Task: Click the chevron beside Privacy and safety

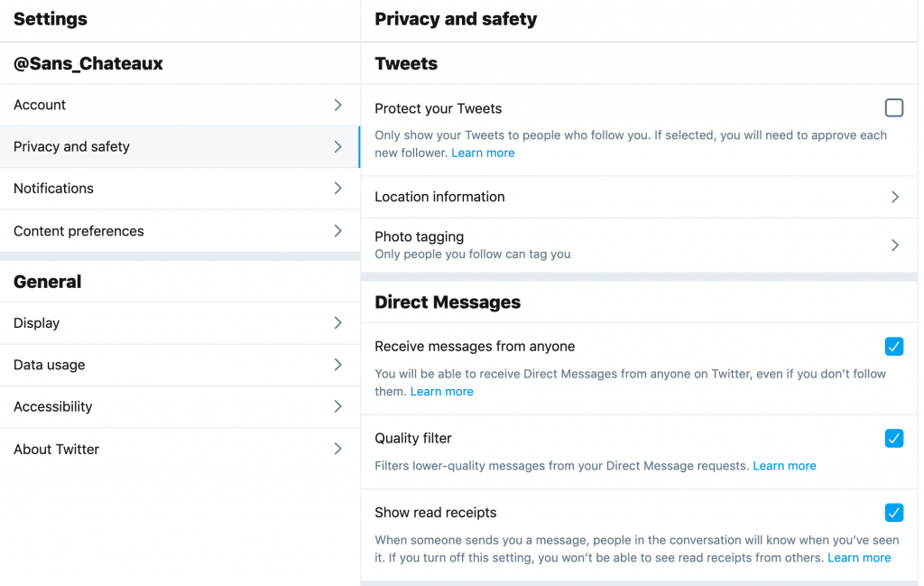Action: tap(337, 146)
